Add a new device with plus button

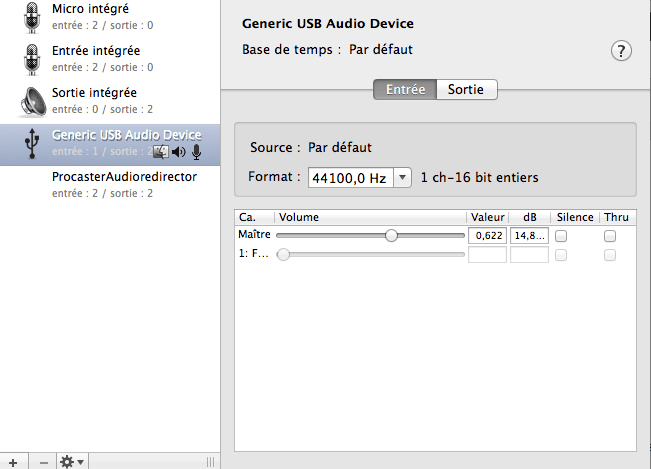coord(13,461)
